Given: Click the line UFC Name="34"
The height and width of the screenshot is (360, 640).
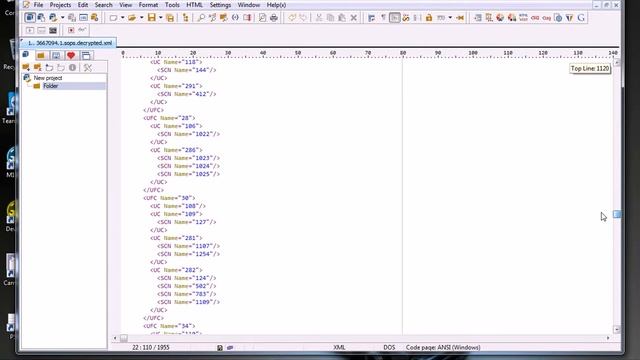Looking at the screenshot, I should click(169, 326).
